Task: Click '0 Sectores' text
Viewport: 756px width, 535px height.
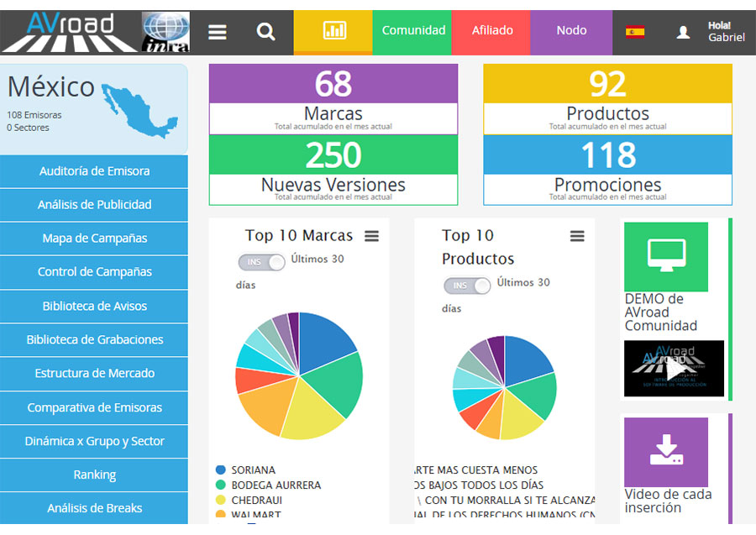Action: [x=28, y=128]
